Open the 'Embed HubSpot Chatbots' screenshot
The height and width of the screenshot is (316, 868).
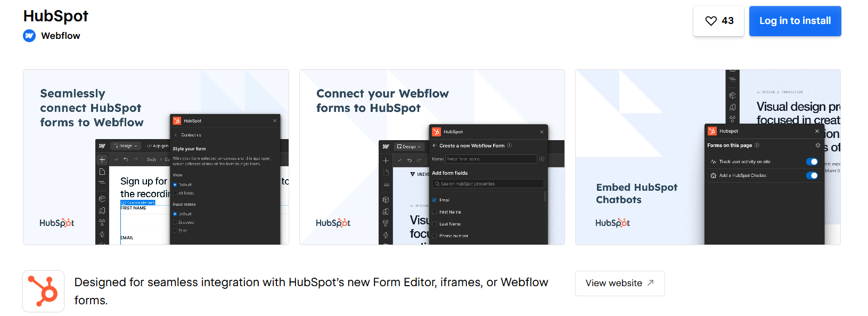click(x=708, y=157)
